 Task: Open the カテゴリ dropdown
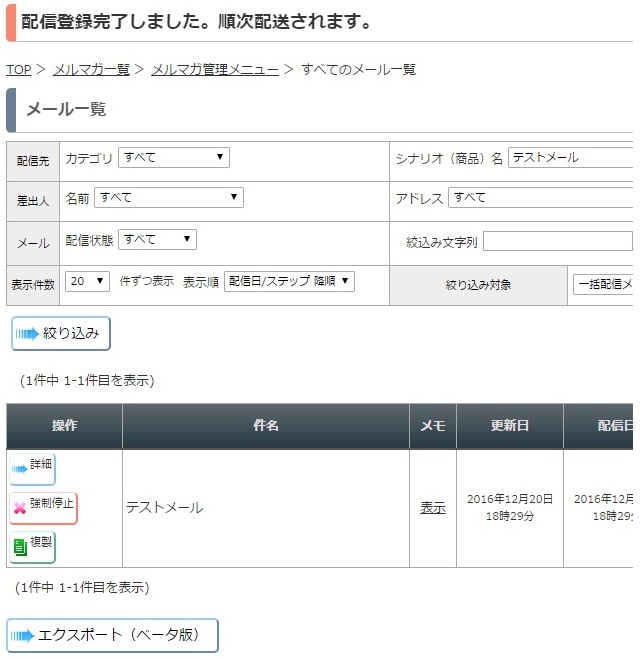[x=174, y=157]
